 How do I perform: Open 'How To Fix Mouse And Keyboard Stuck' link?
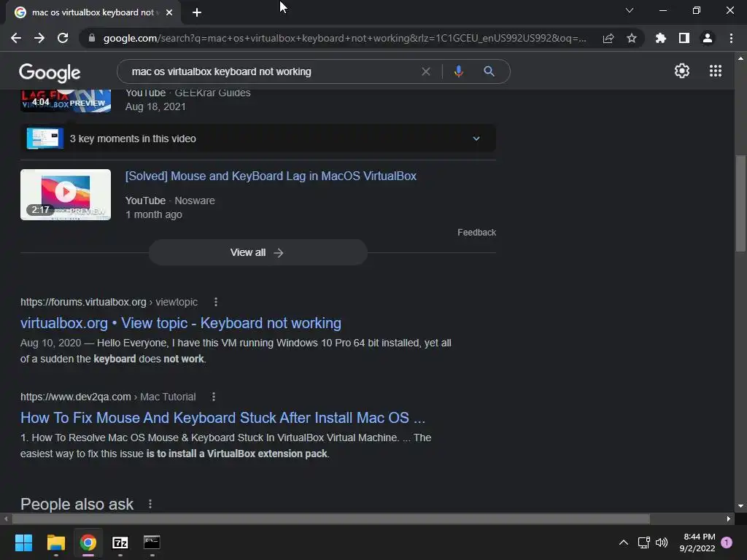(222, 418)
